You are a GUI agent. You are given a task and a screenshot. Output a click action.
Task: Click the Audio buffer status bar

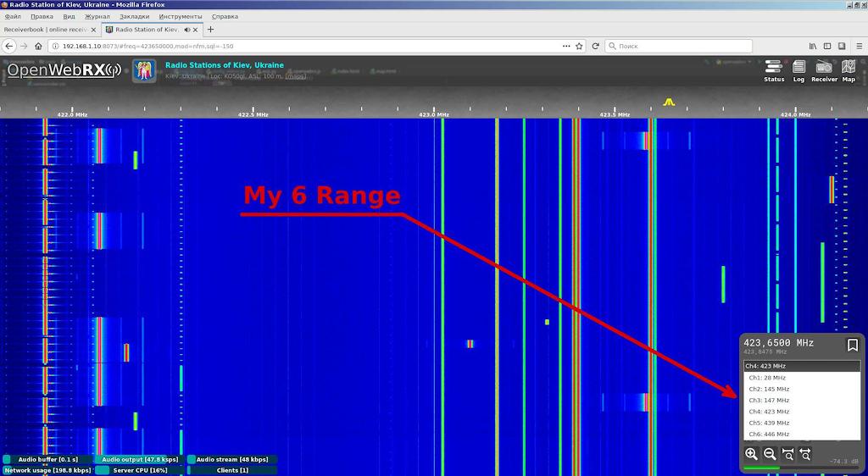[x=47, y=459]
